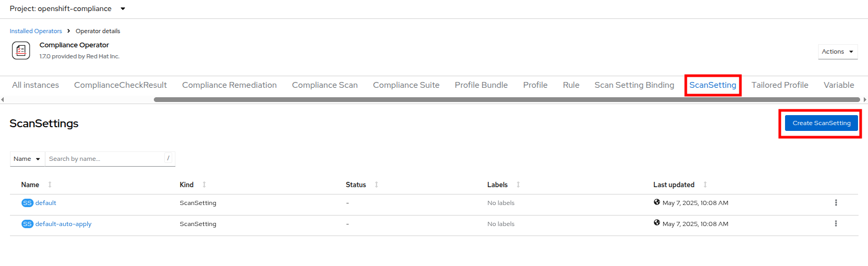Viewport: 868px width, 266px height.
Task: Open kebab menu for default-auto-apply row
Action: (835, 224)
